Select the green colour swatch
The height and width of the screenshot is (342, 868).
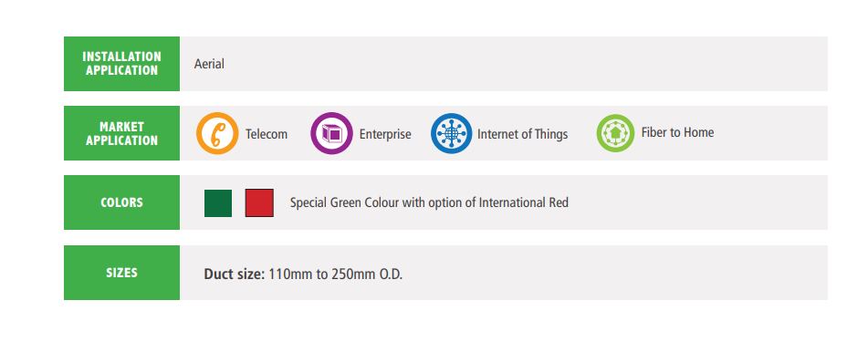point(218,203)
